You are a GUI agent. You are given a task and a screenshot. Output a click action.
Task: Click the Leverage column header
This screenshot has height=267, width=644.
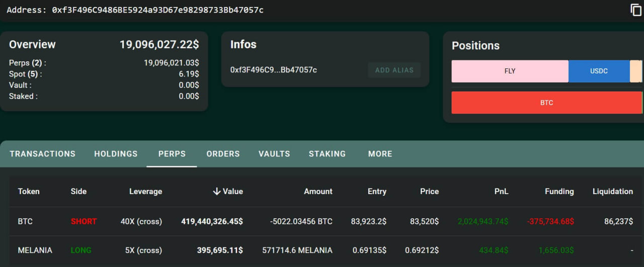click(145, 192)
